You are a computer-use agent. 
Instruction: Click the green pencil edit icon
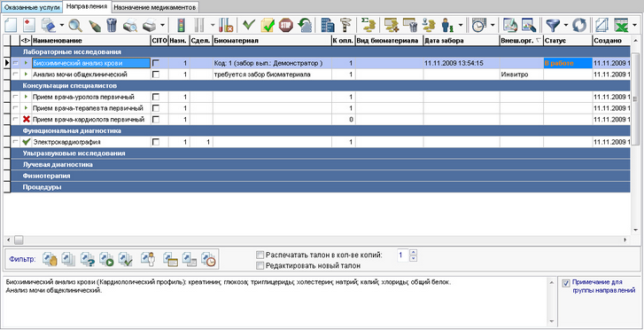(x=94, y=26)
